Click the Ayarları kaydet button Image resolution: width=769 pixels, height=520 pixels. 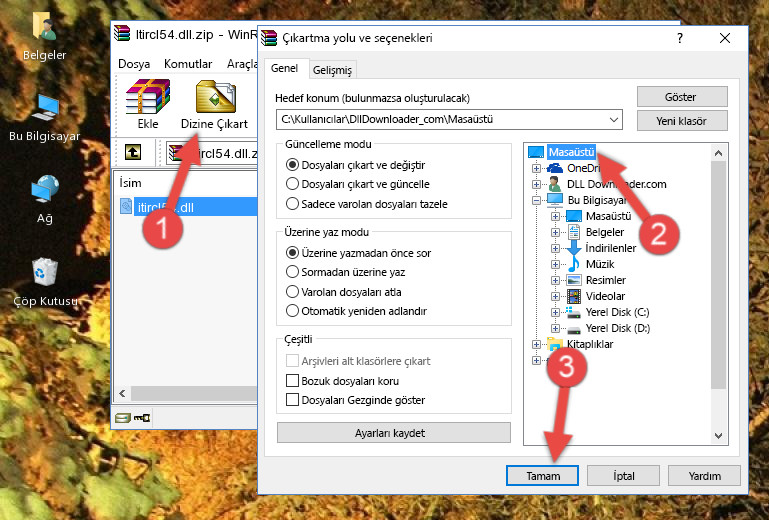tap(393, 433)
